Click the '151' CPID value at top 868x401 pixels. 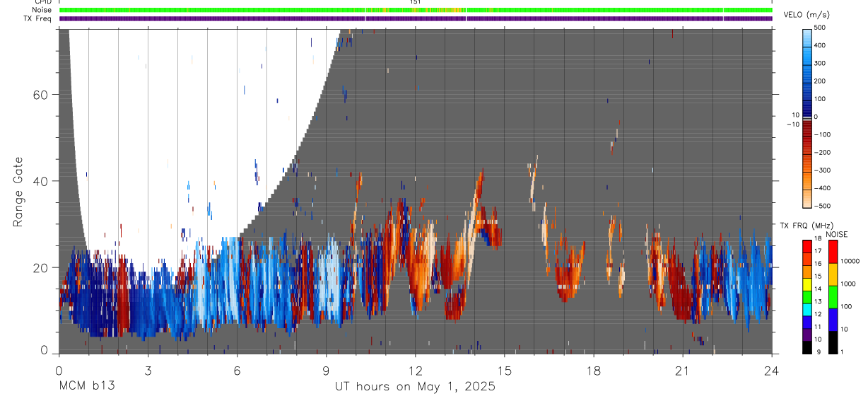coord(416,2)
